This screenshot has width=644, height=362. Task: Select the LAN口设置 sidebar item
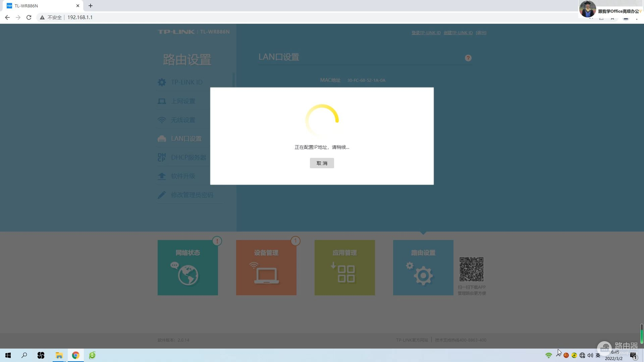(186, 139)
